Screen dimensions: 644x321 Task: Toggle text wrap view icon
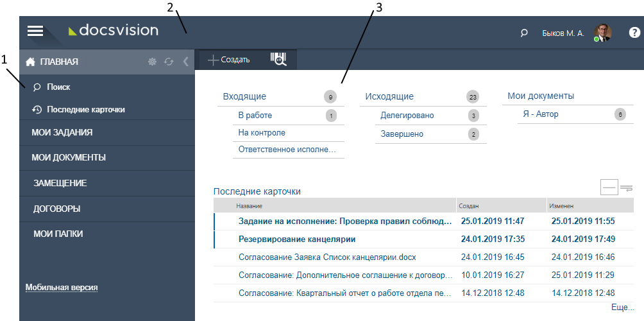[x=626, y=187]
